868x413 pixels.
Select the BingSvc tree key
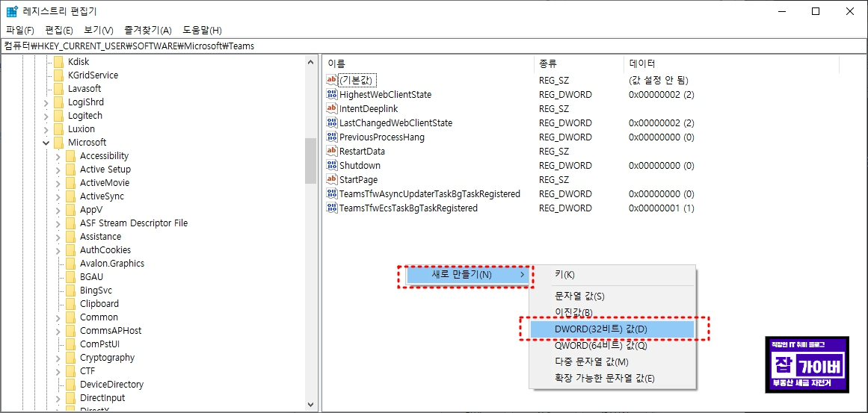(96, 291)
